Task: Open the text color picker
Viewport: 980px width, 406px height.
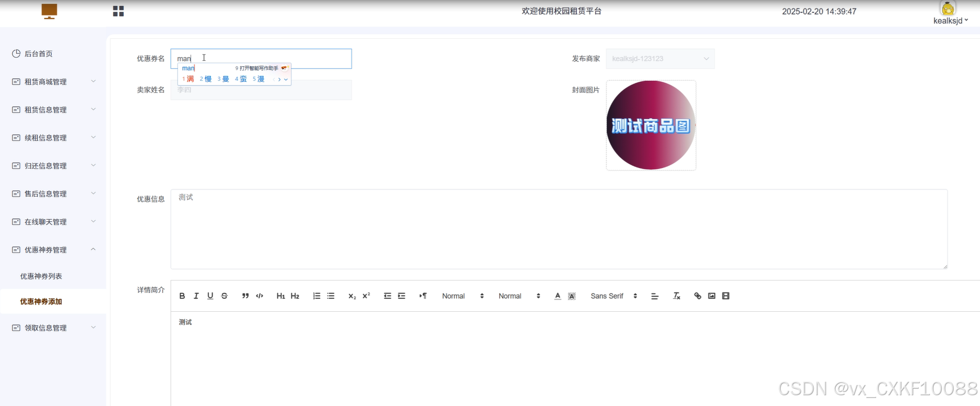Action: point(557,296)
